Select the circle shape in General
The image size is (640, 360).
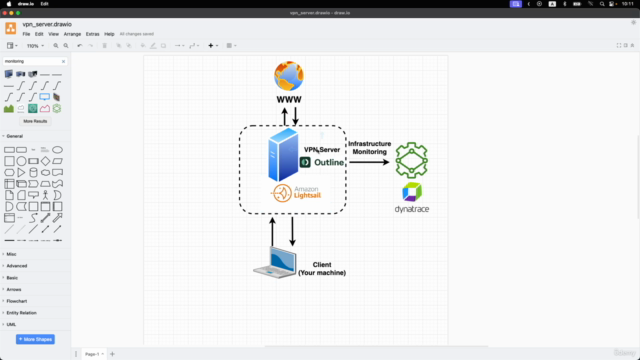[21, 161]
